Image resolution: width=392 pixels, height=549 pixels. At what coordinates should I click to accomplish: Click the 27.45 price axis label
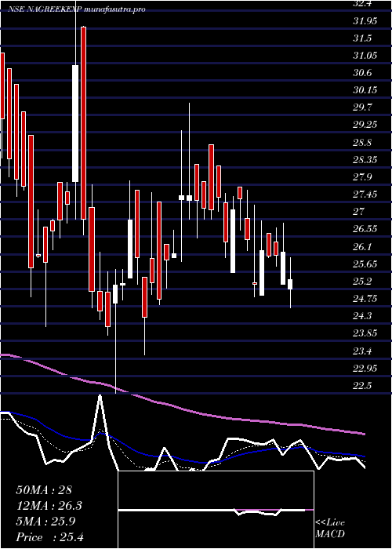tap(365, 195)
